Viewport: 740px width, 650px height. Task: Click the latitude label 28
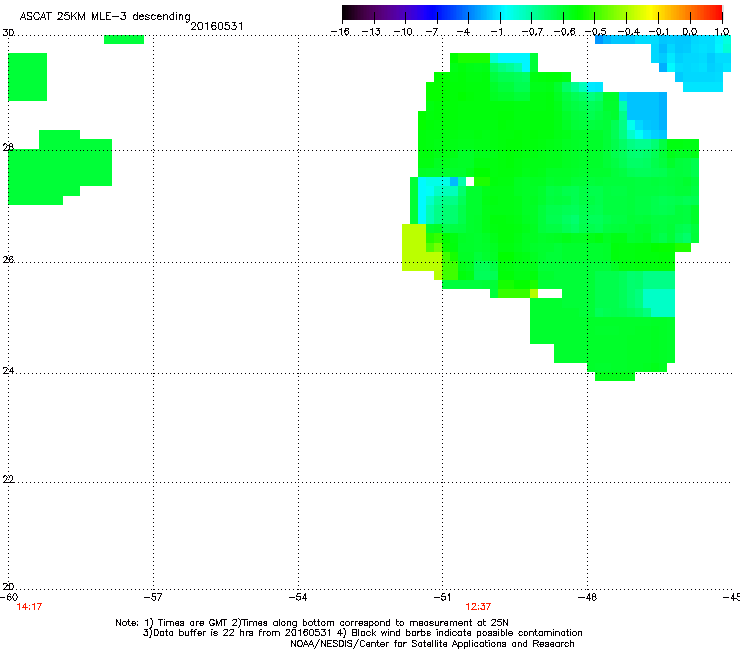(x=8, y=147)
